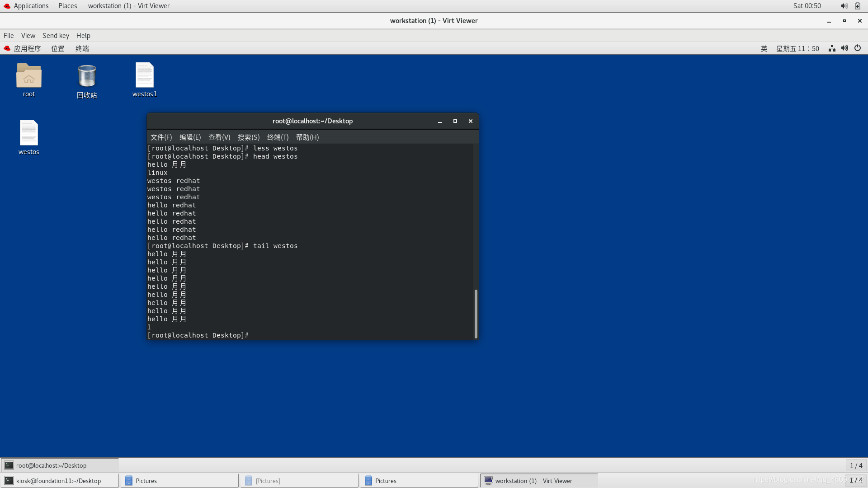Image resolution: width=868 pixels, height=488 pixels.
Task: Click the terminal vertical scrollbar handle
Action: [x=476, y=314]
